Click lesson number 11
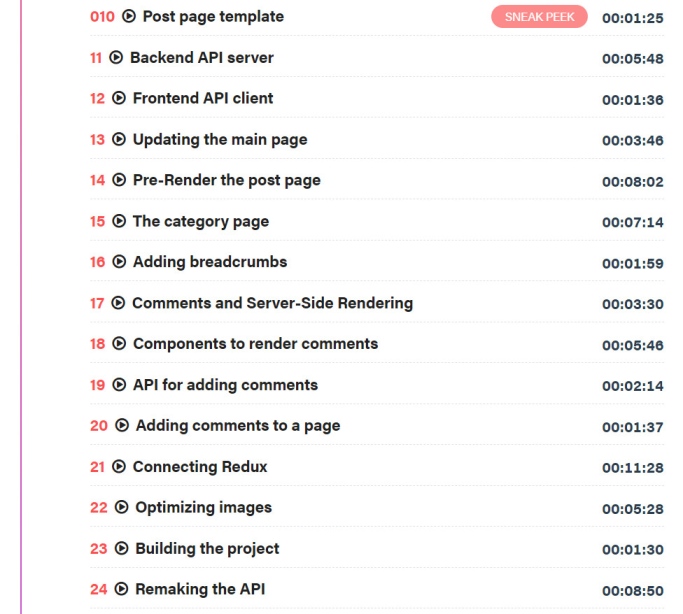The width and height of the screenshot is (683, 614). point(96,58)
